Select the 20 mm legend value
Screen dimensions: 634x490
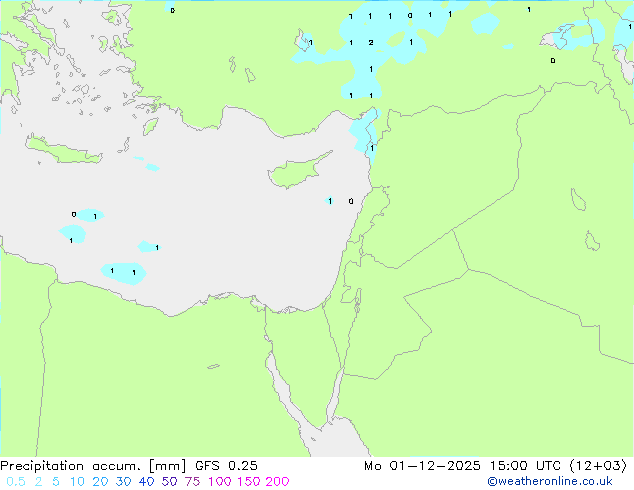[x=100, y=482]
